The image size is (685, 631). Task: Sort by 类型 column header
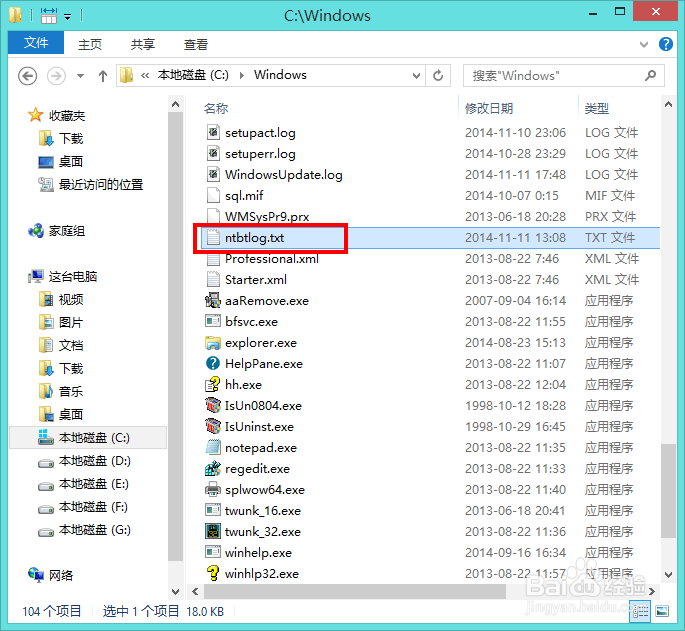point(597,108)
